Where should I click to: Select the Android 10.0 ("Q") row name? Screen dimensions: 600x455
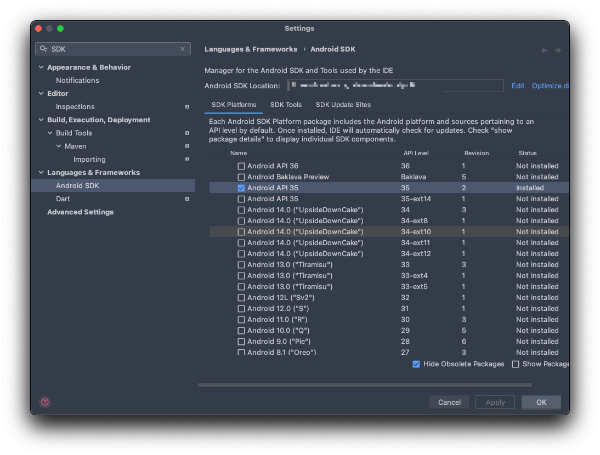pos(278,331)
